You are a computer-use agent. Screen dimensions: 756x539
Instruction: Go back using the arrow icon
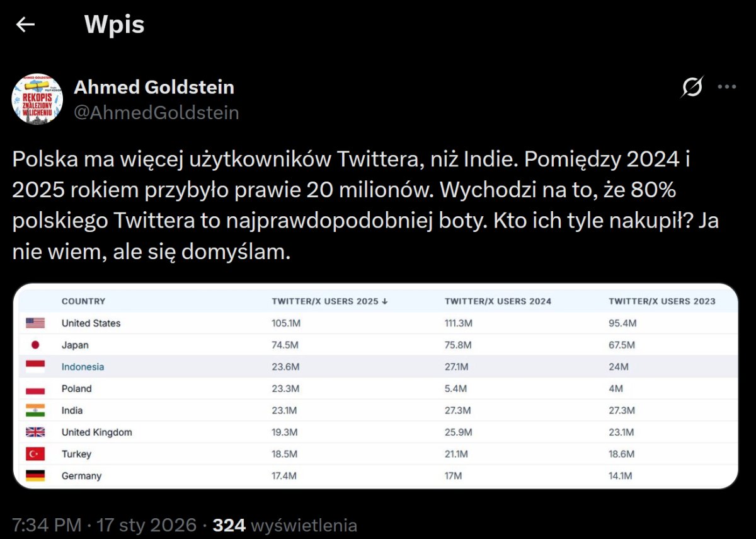(x=25, y=25)
